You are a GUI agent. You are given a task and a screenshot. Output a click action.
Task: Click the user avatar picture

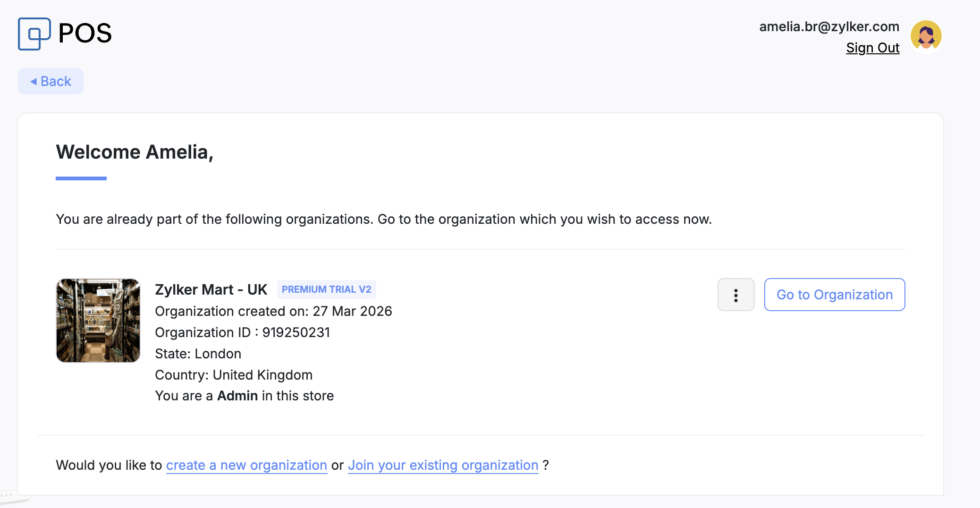pyautogui.click(x=926, y=36)
